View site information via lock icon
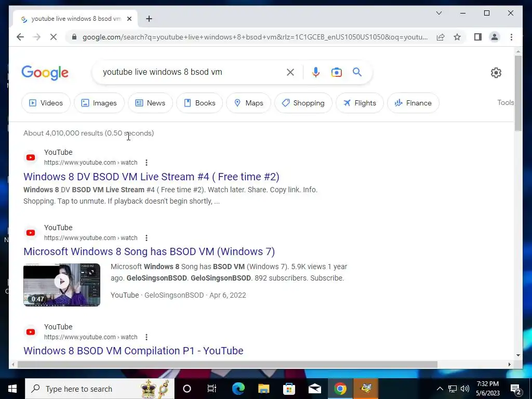The image size is (532, 399). point(74,37)
